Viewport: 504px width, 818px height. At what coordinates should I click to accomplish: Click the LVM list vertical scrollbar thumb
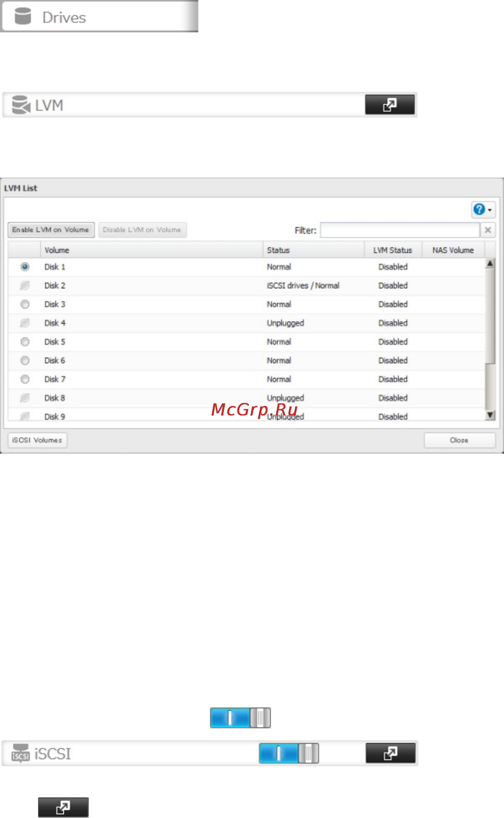coord(490,316)
